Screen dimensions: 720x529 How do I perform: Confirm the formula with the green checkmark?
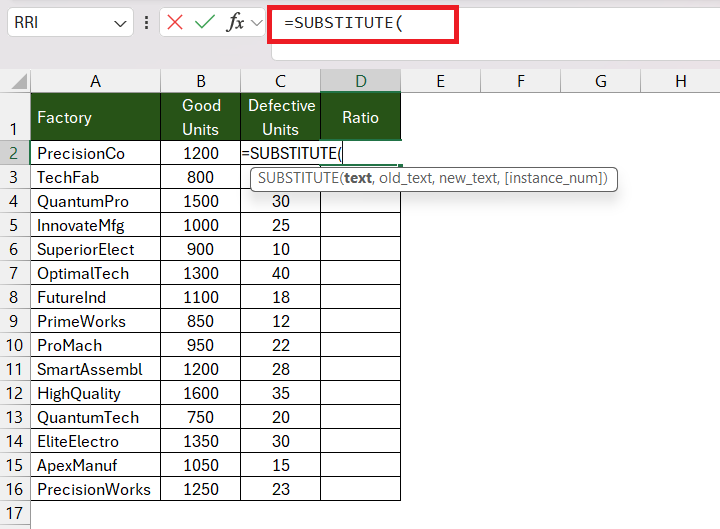pos(204,22)
